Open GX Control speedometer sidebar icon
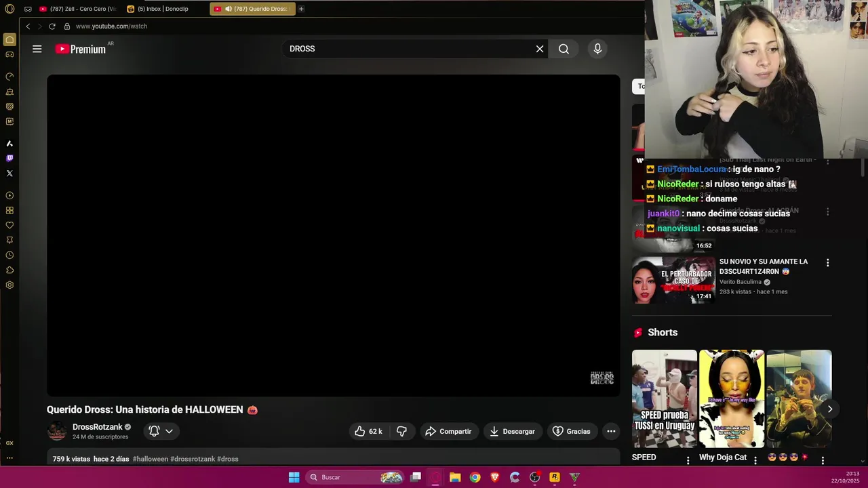Image resolution: width=868 pixels, height=488 pixels. (x=9, y=77)
